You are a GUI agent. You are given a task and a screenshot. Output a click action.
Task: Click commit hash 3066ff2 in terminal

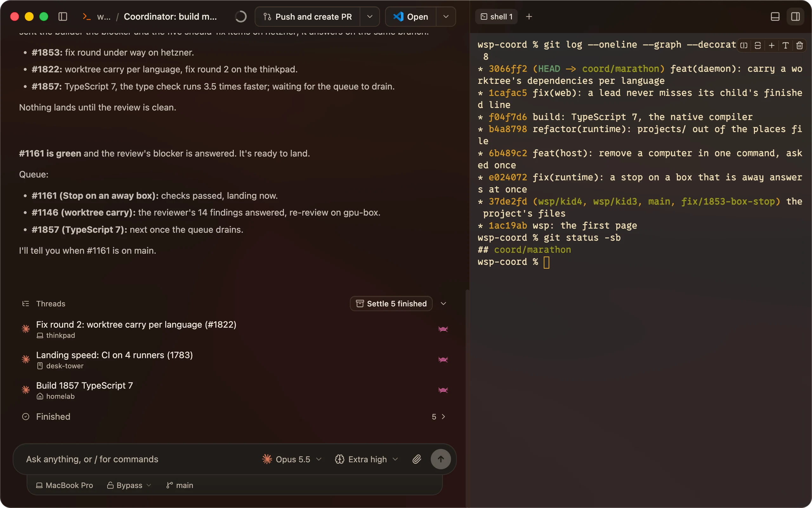pyautogui.click(x=508, y=69)
